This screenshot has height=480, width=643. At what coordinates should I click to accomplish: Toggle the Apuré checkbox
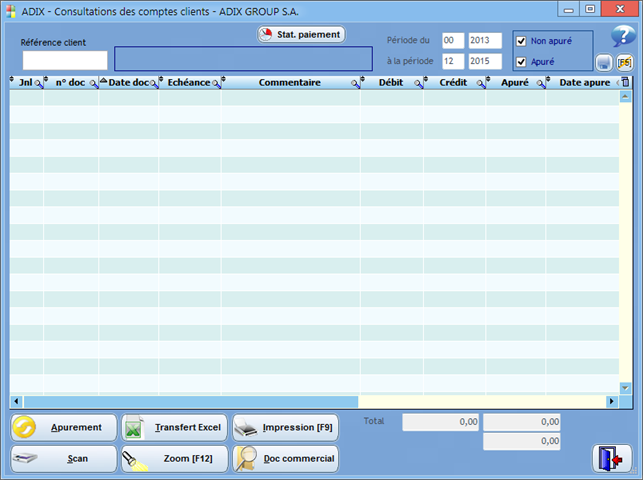pos(521,62)
